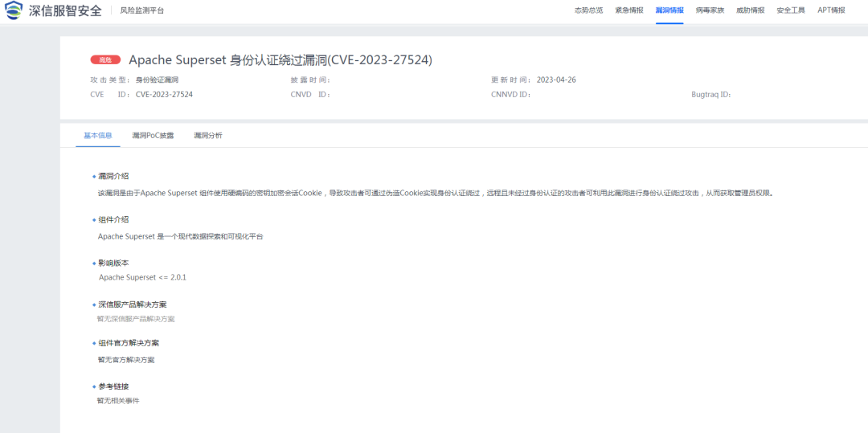Click the 风险监测平台 header label
The width and height of the screenshot is (868, 433).
click(x=142, y=10)
